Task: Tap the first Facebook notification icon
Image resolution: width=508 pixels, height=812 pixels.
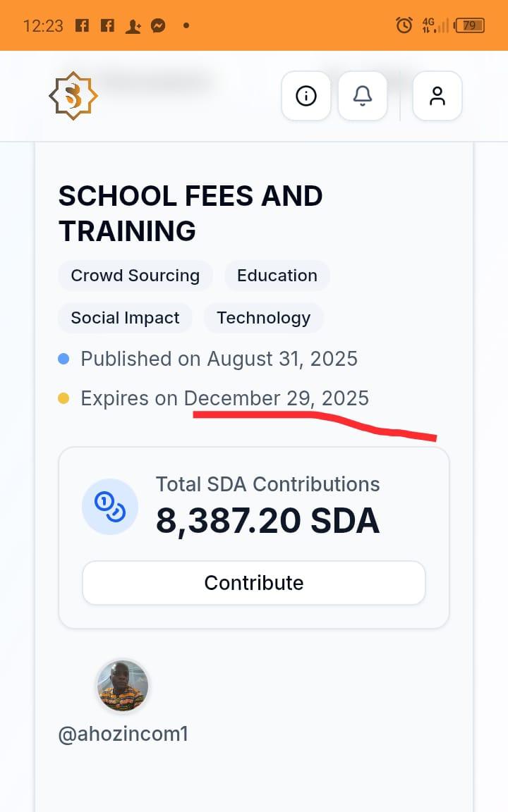Action: coord(82,25)
